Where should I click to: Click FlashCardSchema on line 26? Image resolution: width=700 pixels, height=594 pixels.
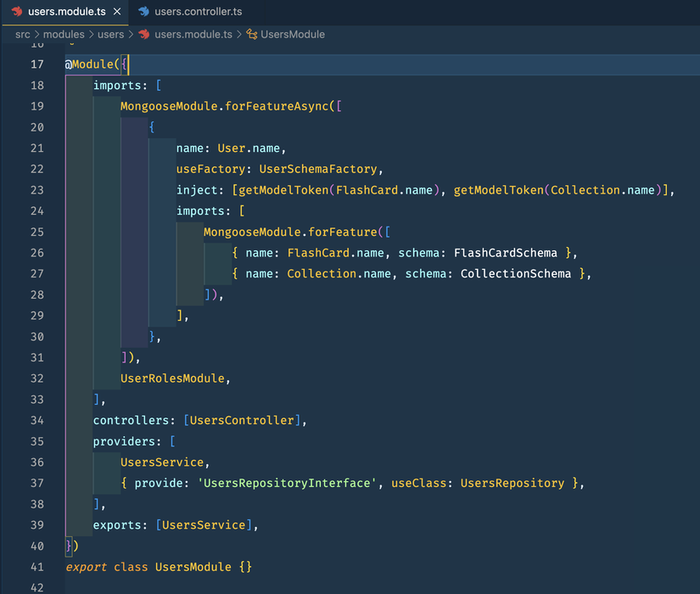point(506,253)
